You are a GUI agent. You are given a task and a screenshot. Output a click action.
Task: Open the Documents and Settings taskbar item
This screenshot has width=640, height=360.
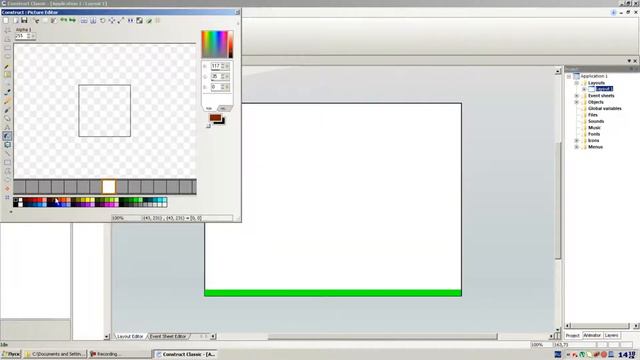pyautogui.click(x=55, y=354)
